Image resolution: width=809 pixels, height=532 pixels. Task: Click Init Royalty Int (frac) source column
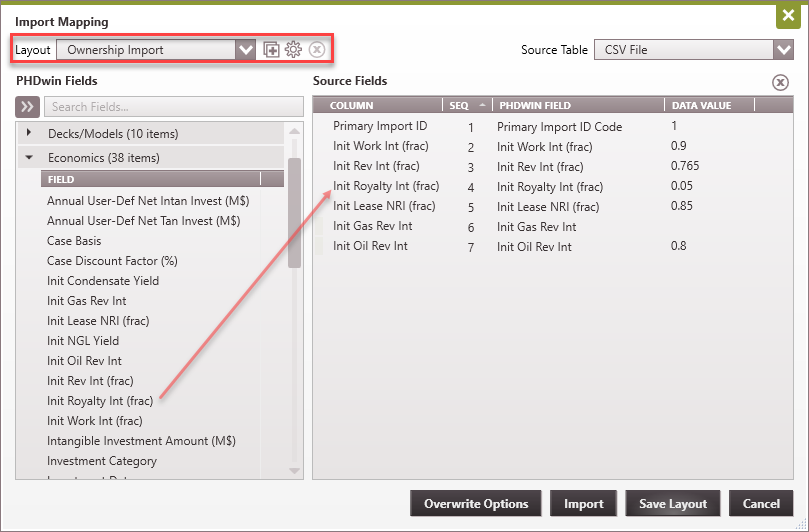tap(386, 186)
